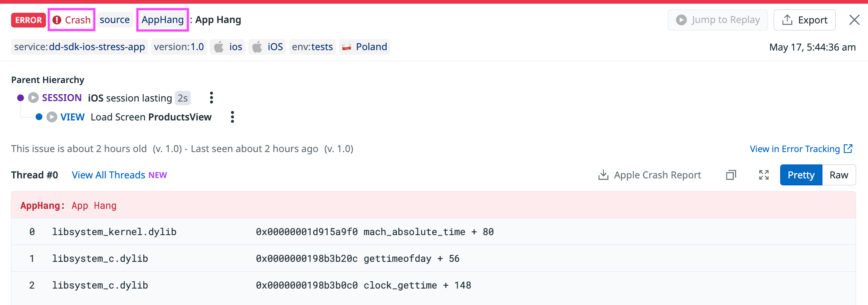Click the env:tests tag
This screenshot has width=868, height=305.
click(312, 47)
